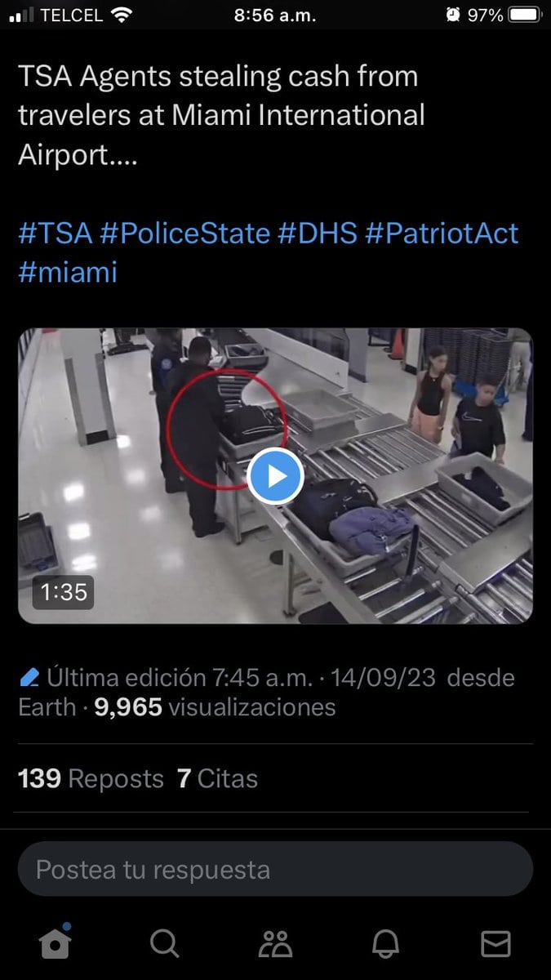Tap the Postea tu respuesta field
Screen dimensions: 551x980
tap(275, 869)
